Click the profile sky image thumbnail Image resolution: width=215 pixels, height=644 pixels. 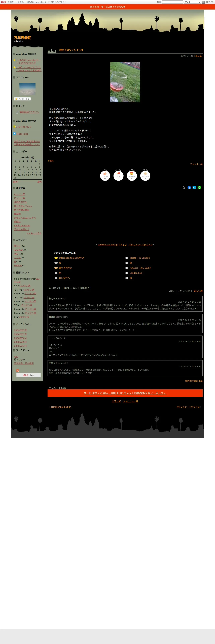tap(27, 89)
